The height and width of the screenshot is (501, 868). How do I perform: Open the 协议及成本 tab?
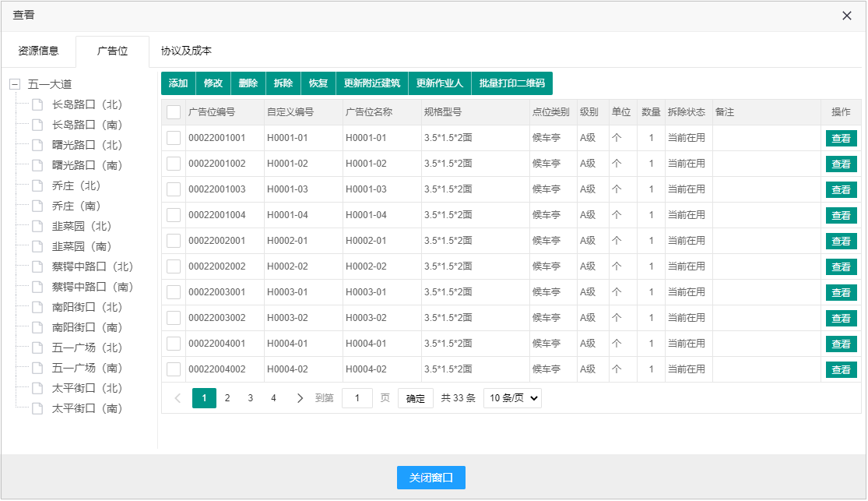186,51
